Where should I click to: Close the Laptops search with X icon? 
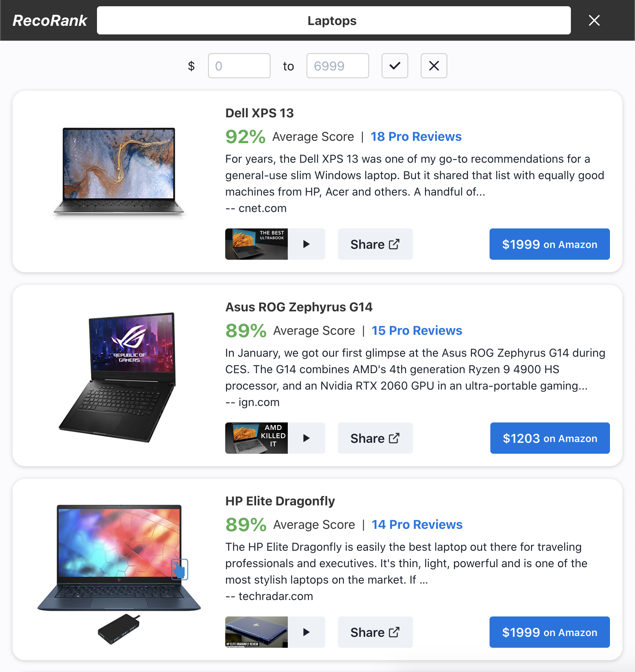pyautogui.click(x=594, y=20)
